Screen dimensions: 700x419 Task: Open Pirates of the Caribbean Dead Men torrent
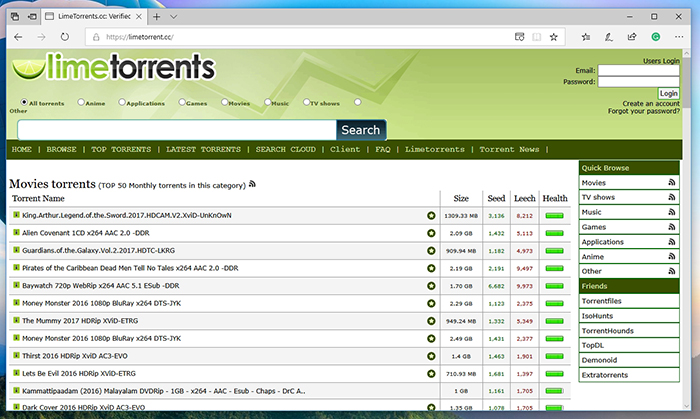pyautogui.click(x=130, y=268)
